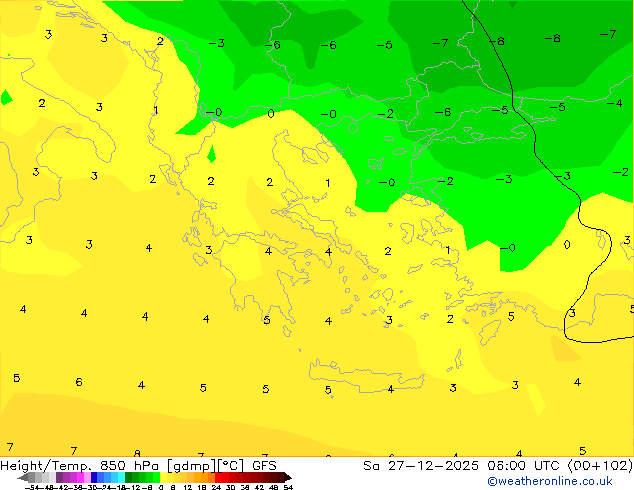Click the "-4" temperature value on the map

pyautogui.click(x=614, y=103)
